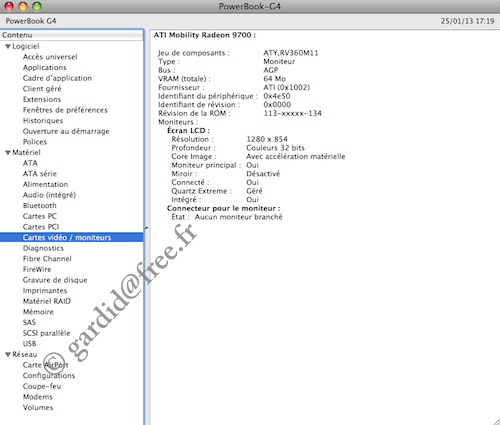Open the Diagnostics entry
This screenshot has width=500, height=425.
(x=43, y=248)
